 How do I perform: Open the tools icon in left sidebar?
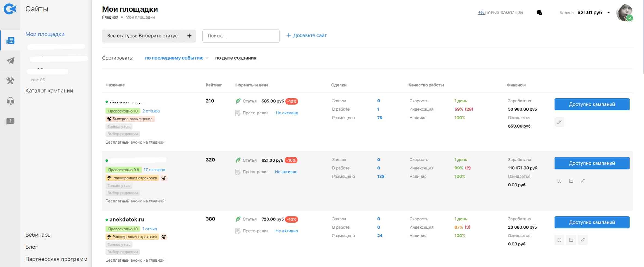click(x=10, y=81)
